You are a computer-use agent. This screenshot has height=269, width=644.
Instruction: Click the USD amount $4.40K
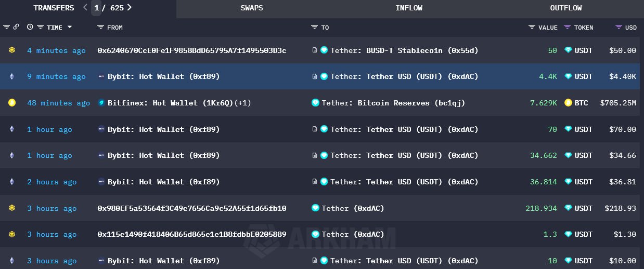(x=623, y=76)
